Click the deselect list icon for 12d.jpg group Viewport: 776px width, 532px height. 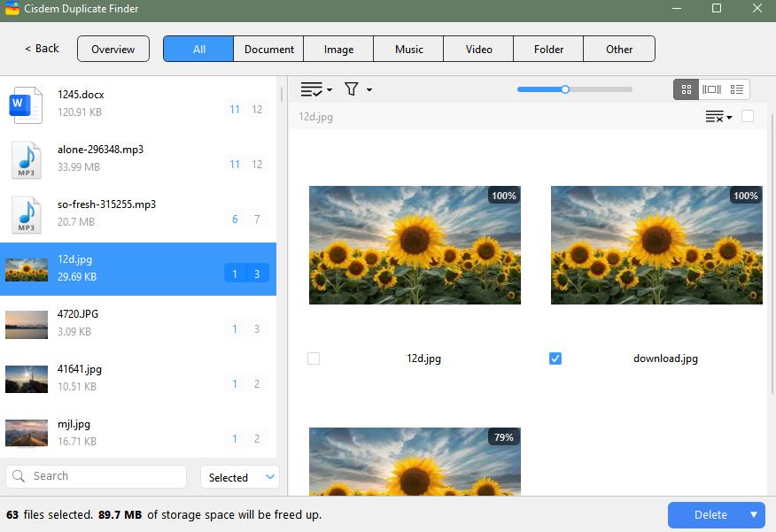(x=717, y=117)
